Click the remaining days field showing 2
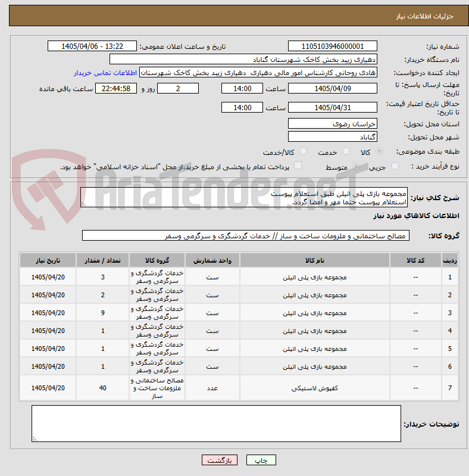The width and height of the screenshot is (469, 476). pos(178,88)
